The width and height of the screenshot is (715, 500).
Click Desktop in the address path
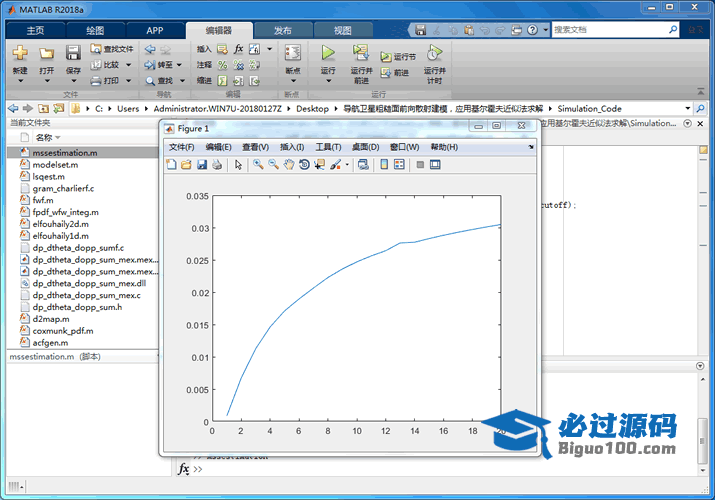312,108
